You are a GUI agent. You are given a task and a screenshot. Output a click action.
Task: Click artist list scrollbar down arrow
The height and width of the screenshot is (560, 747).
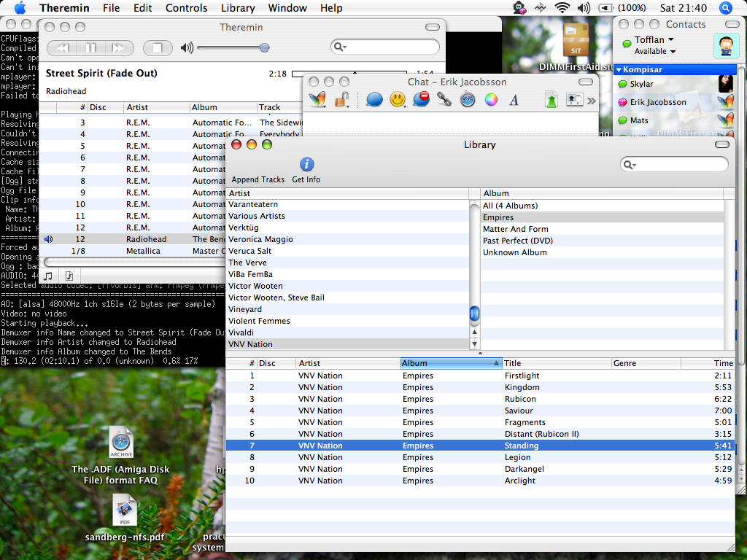(x=474, y=344)
